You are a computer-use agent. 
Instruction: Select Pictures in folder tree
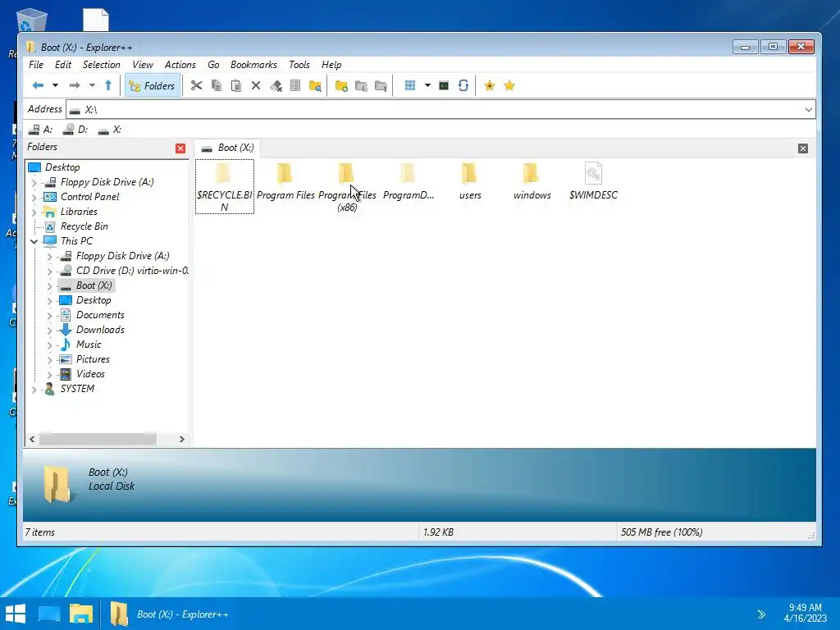tap(92, 359)
